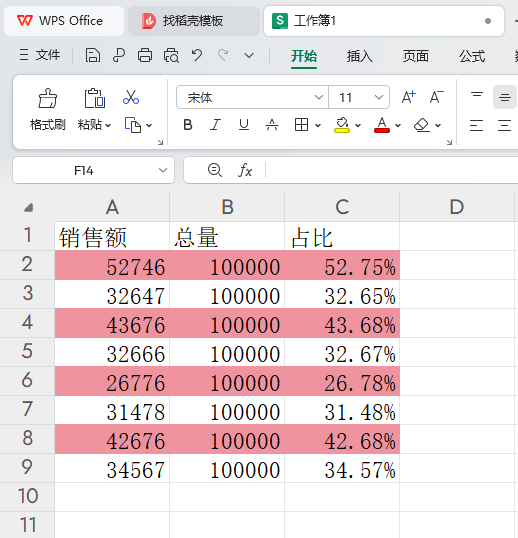The height and width of the screenshot is (538, 518).
Task: Click the Save floppy disk icon
Action: coord(93,56)
